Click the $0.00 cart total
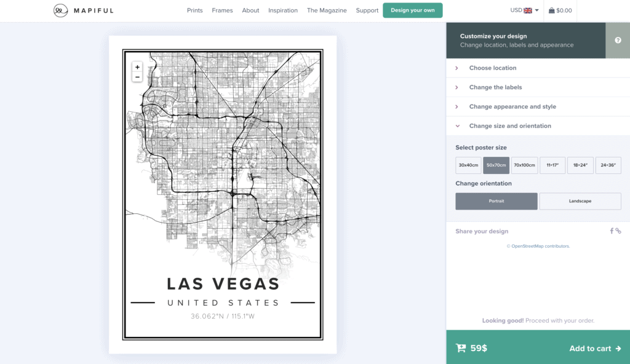 (x=564, y=10)
